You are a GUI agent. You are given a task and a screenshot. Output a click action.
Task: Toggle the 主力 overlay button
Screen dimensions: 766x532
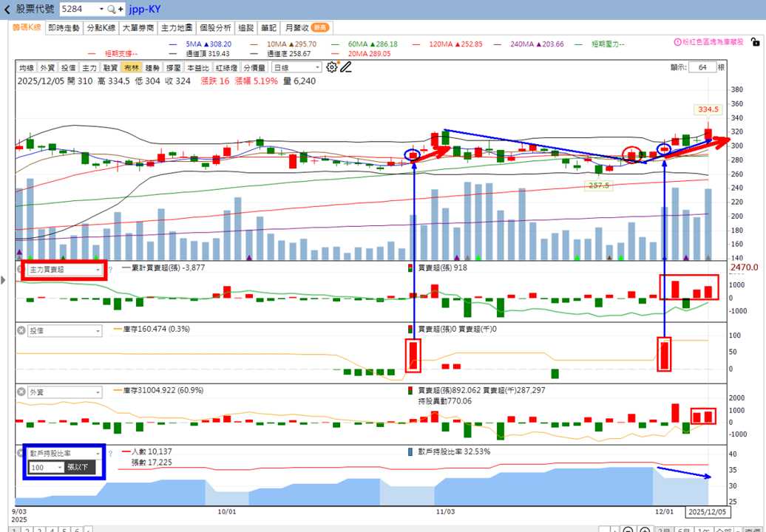pyautogui.click(x=89, y=68)
